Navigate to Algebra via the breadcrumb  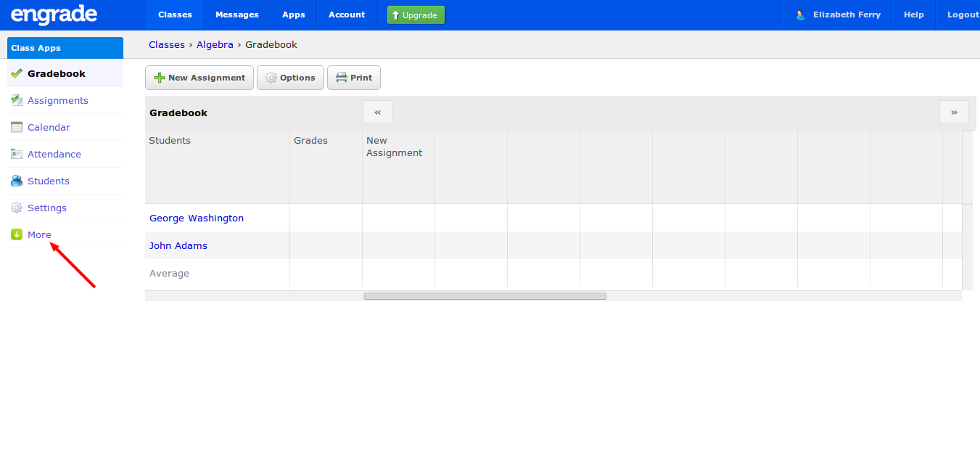coord(215,44)
